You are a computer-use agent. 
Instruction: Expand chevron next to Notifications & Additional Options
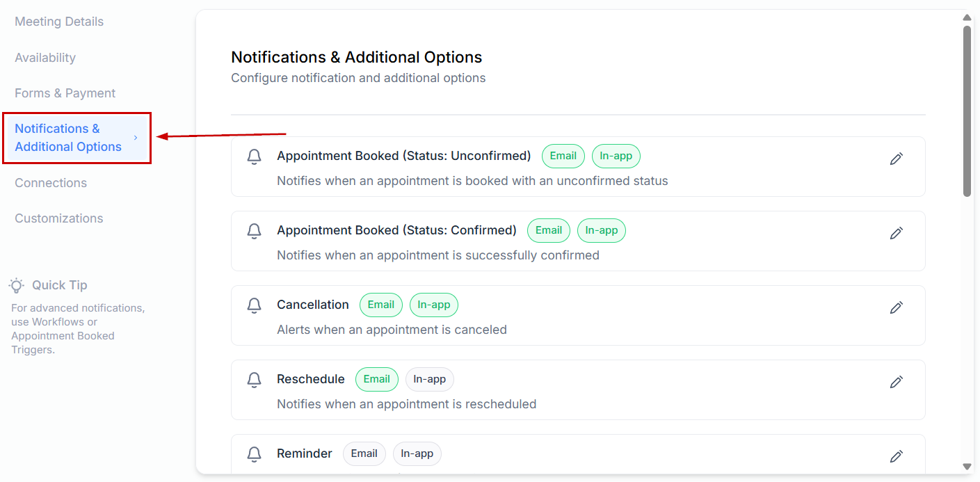pyautogui.click(x=136, y=138)
